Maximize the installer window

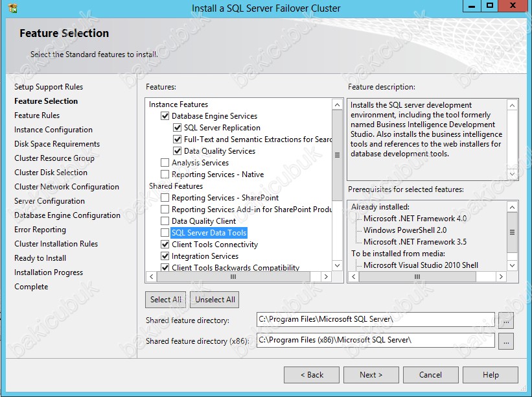pyautogui.click(x=490, y=6)
